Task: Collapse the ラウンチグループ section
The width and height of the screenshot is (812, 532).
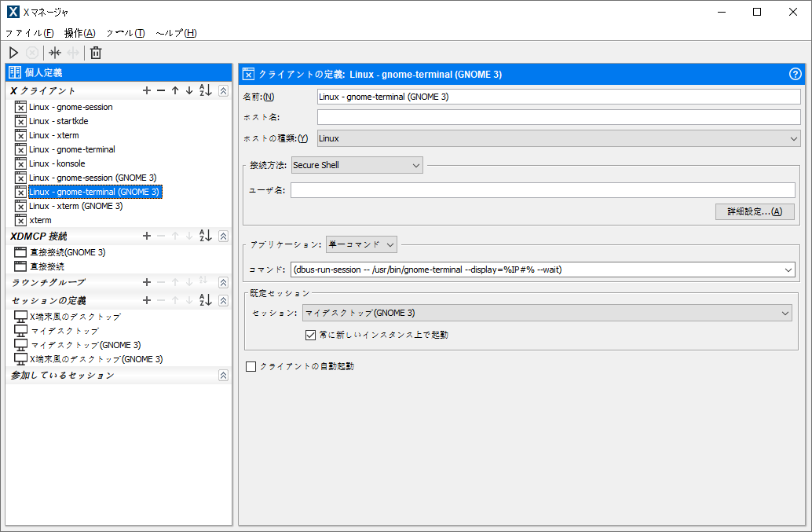Action: [223, 282]
